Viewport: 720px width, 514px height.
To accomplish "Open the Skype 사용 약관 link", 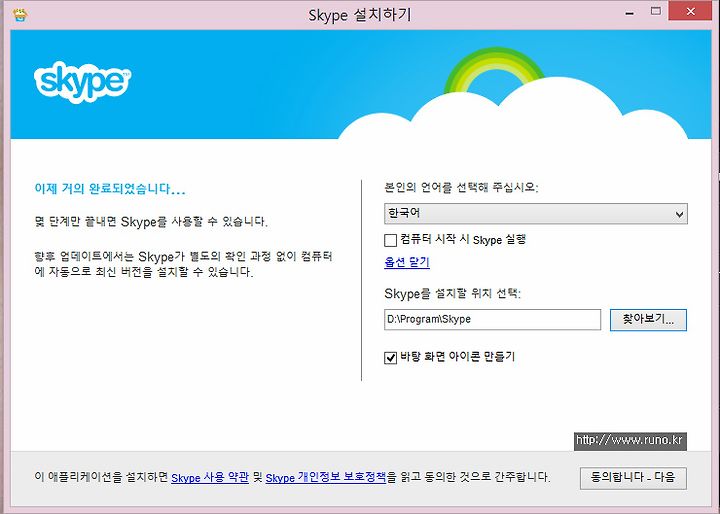I will 210,478.
